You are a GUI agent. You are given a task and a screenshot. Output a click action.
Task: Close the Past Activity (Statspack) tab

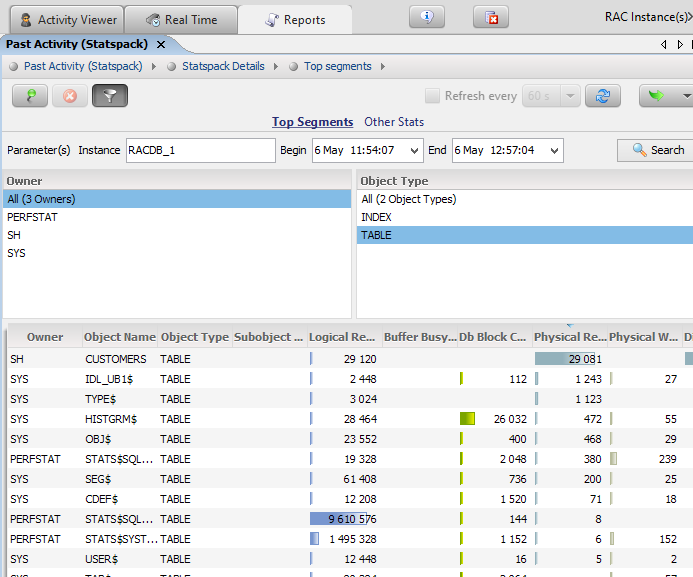pos(161,45)
